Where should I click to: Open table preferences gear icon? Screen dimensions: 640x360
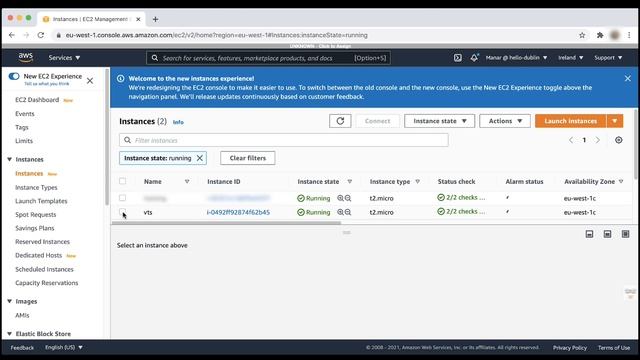619,140
